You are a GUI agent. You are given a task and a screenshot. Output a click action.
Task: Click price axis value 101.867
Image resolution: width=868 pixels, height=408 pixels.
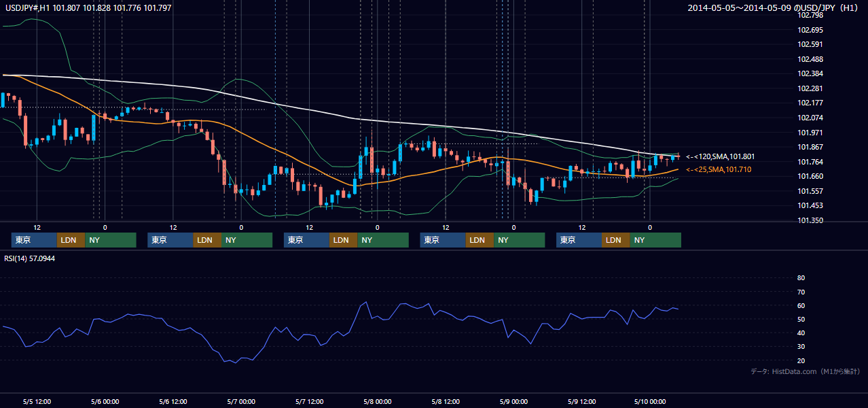tap(811, 147)
